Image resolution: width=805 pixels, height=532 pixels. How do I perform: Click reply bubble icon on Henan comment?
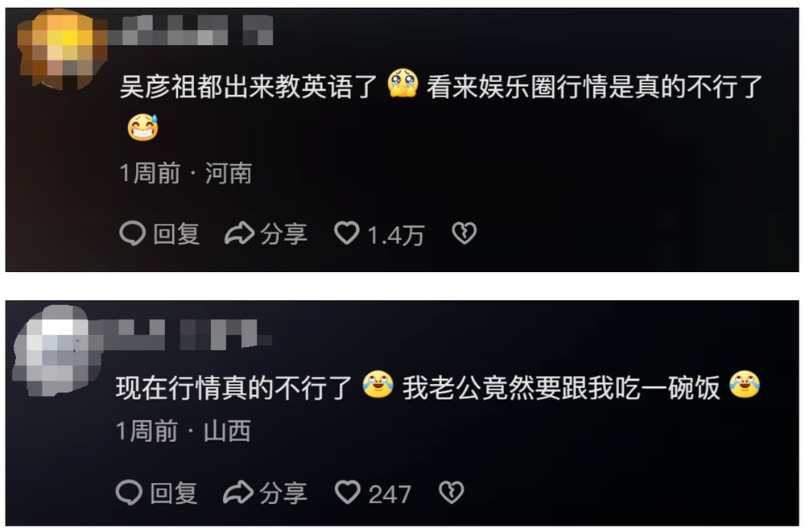point(132,233)
